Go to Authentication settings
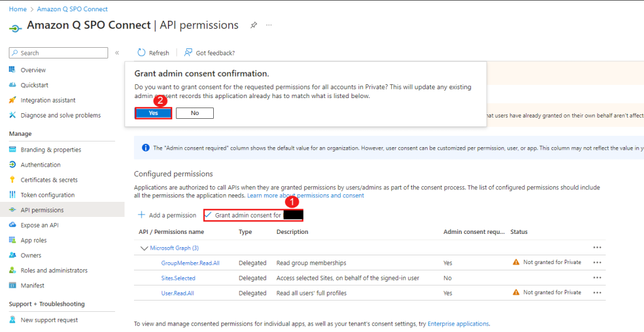The width and height of the screenshot is (644, 332). click(x=41, y=165)
